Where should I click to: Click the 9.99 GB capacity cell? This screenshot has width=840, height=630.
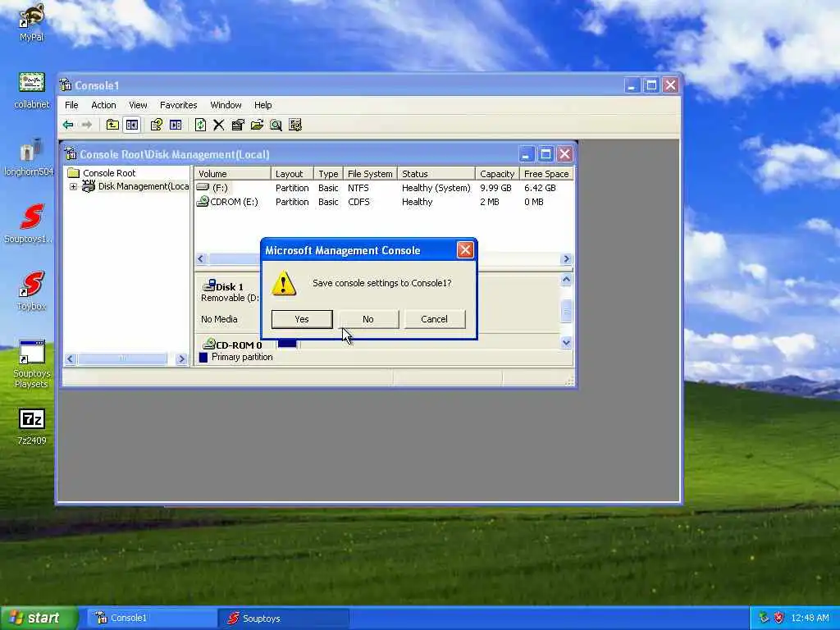pyautogui.click(x=495, y=188)
